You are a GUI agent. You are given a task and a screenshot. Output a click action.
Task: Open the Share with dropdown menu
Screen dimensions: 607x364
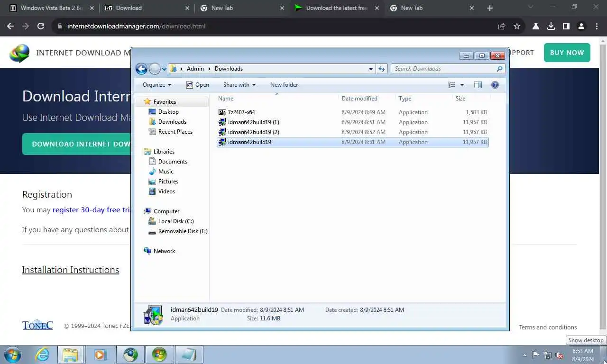coord(239,85)
